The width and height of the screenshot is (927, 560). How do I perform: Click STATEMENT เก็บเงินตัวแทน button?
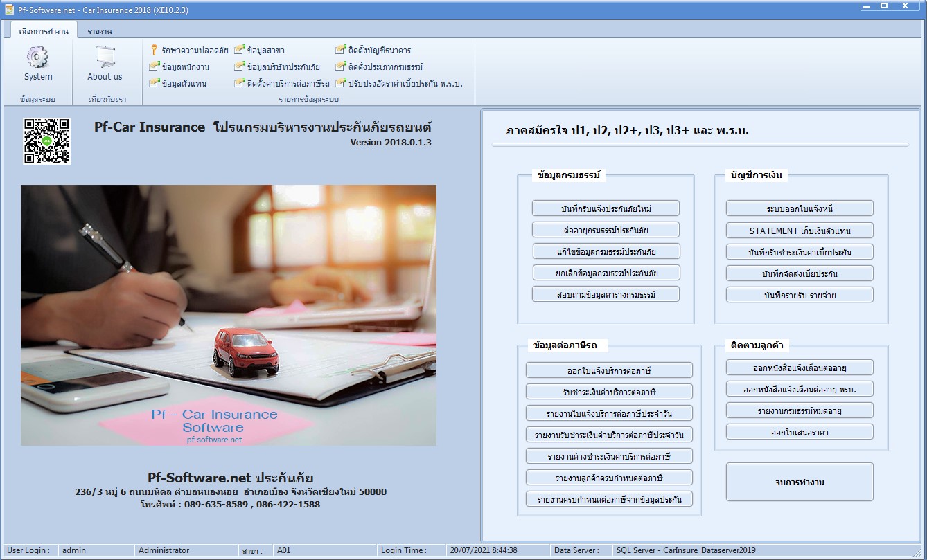point(800,231)
